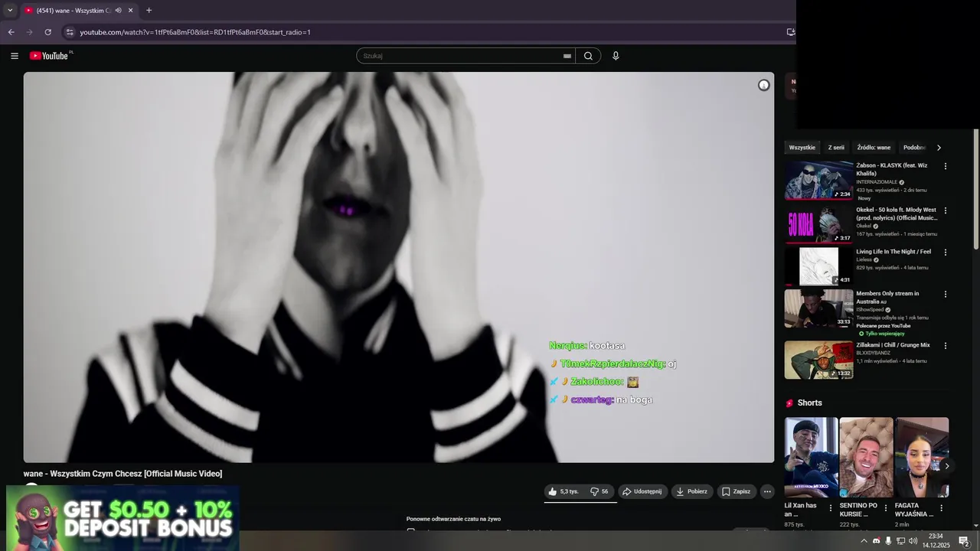Open options for Okekel - 50 koła video
Image resolution: width=980 pixels, height=551 pixels.
(946, 210)
